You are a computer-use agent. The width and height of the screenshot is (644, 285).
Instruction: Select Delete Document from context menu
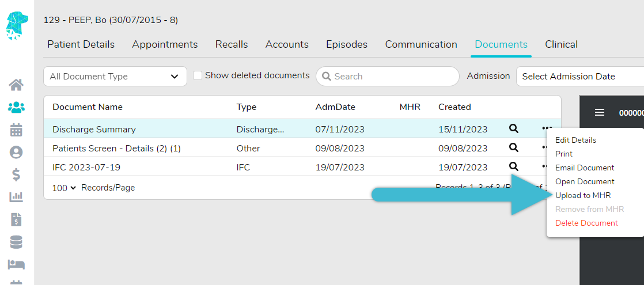pos(586,223)
